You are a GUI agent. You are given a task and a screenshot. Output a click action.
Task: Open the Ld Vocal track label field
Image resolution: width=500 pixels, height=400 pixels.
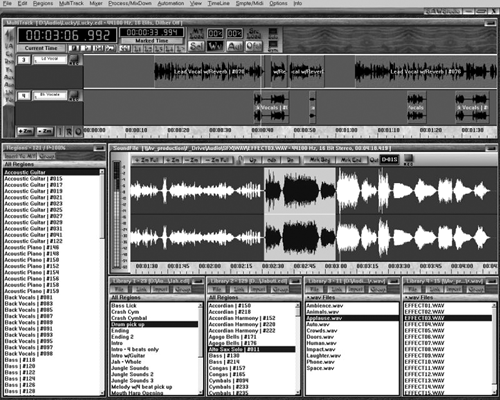point(50,60)
